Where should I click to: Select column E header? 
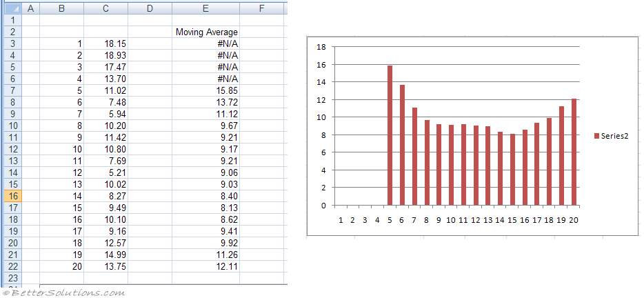coord(205,9)
